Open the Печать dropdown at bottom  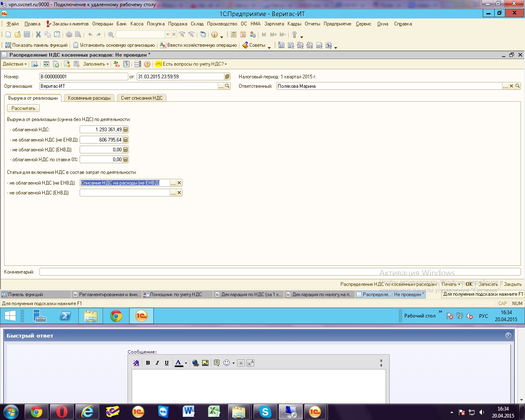click(x=451, y=284)
